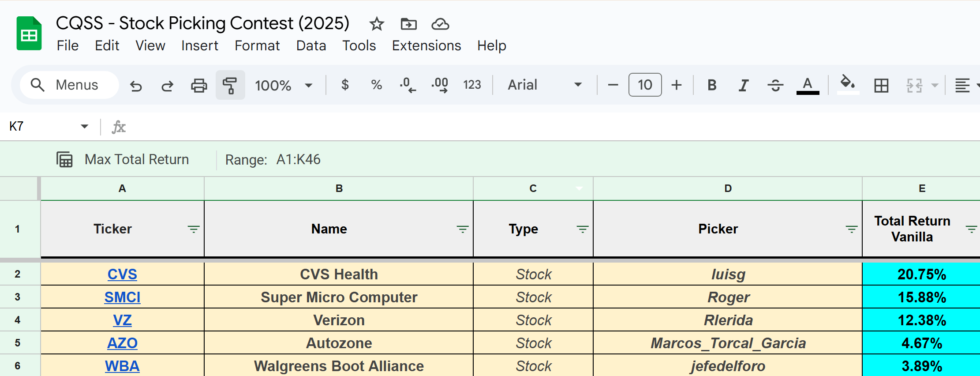This screenshot has width=980, height=376.
Task: Open the Edit menu
Action: click(x=107, y=45)
